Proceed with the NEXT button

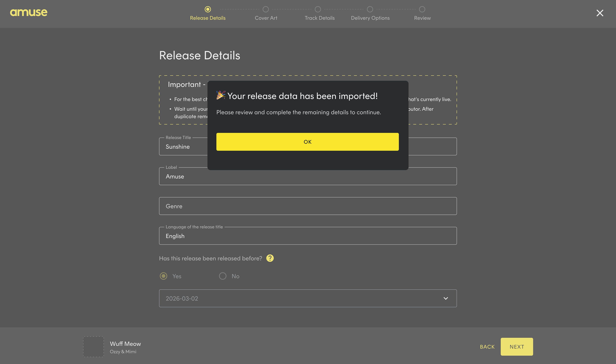click(517, 347)
